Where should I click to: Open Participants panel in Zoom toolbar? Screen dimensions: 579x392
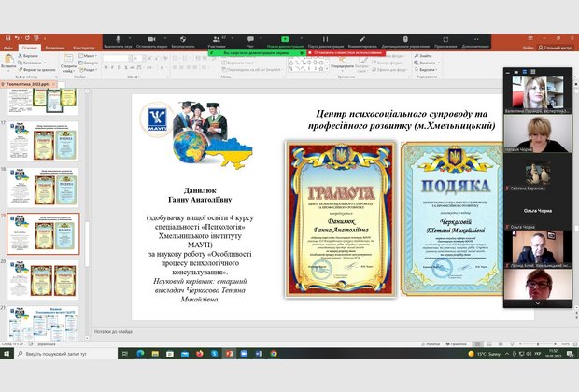(x=217, y=43)
